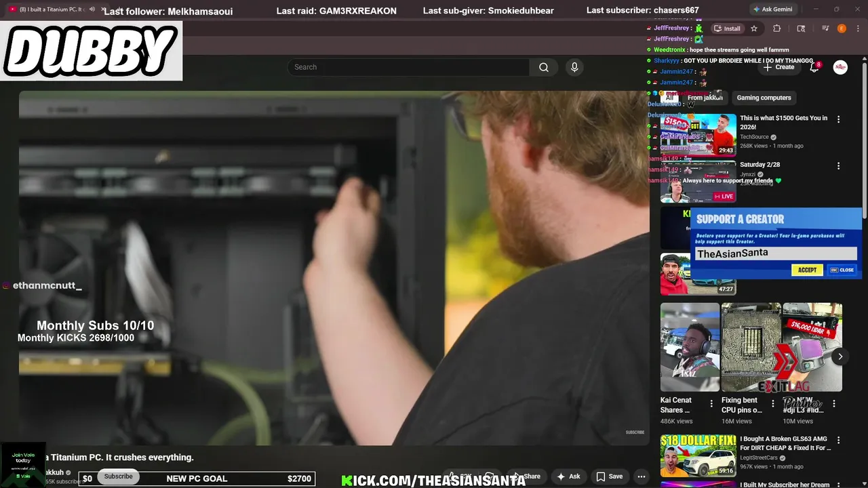
Task: Open options for Broken GLS63 AMG video
Action: tap(838, 441)
